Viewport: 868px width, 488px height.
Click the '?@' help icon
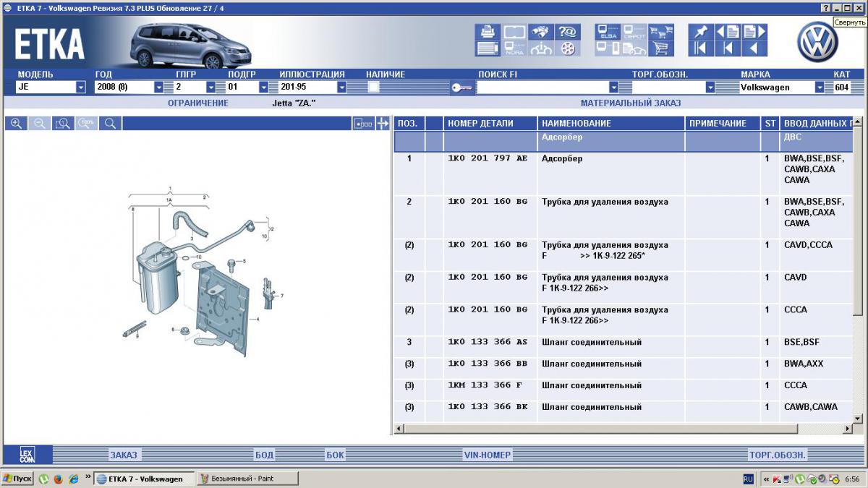pyautogui.click(x=566, y=32)
